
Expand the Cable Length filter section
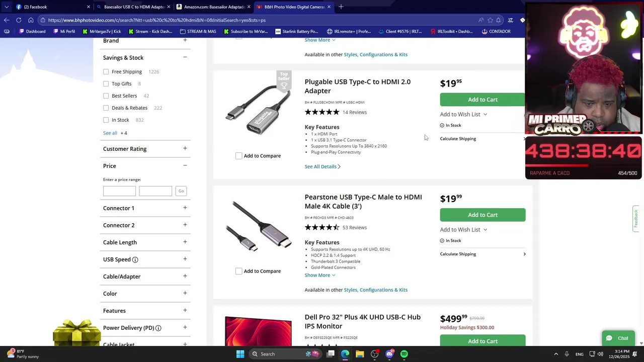[185, 242]
